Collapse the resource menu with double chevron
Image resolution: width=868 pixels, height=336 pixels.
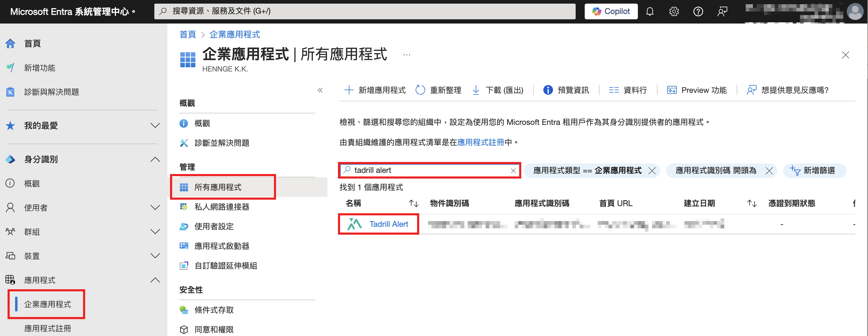coord(320,90)
